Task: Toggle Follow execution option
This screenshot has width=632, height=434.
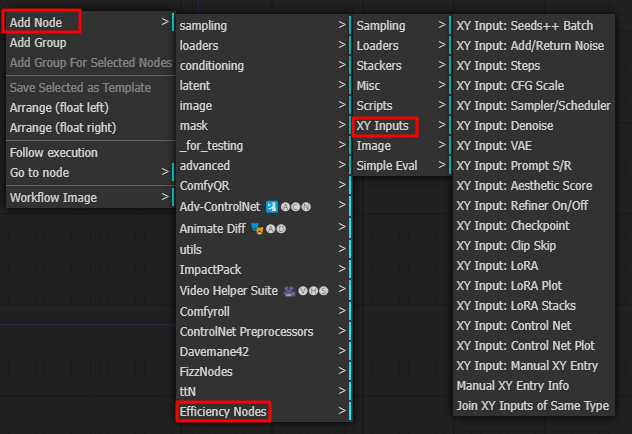Action: pos(90,153)
